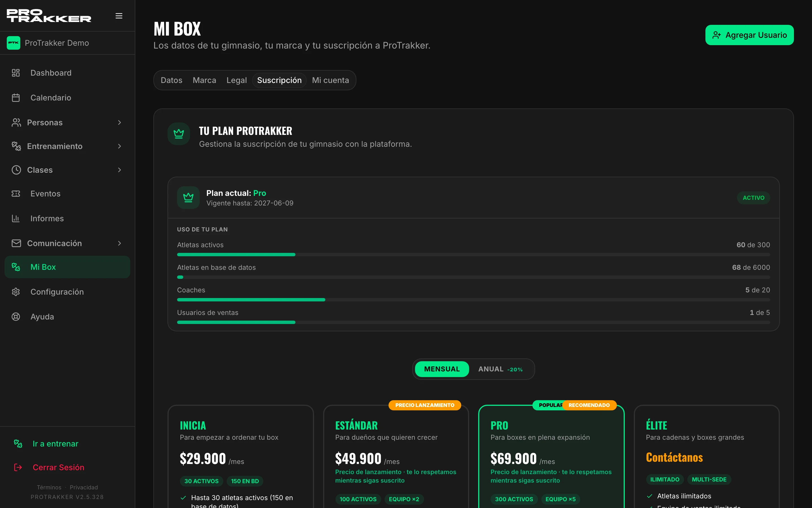Click the Cerrar Sesión logout icon
Image resolution: width=812 pixels, height=508 pixels.
pos(18,467)
